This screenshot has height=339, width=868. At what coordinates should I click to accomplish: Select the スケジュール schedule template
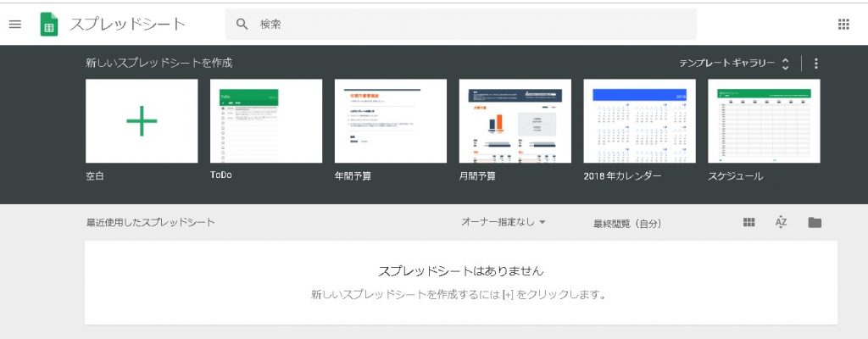pos(764,121)
